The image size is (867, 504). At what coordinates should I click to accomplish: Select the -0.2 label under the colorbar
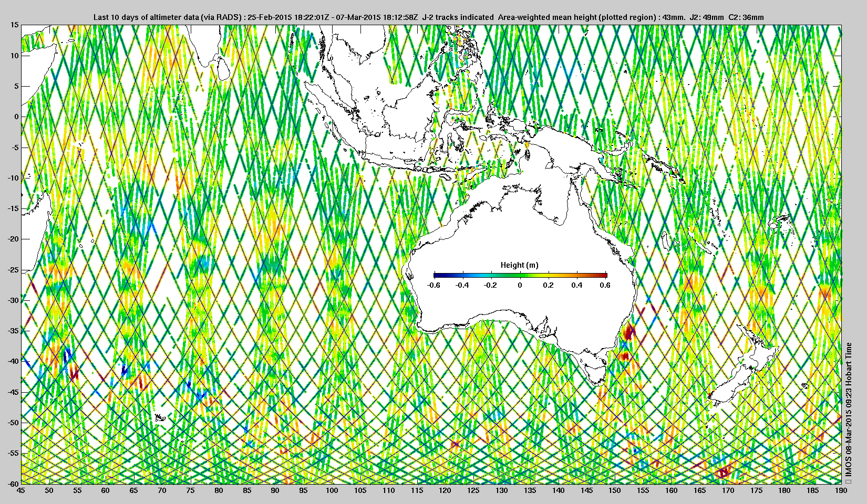click(x=491, y=285)
